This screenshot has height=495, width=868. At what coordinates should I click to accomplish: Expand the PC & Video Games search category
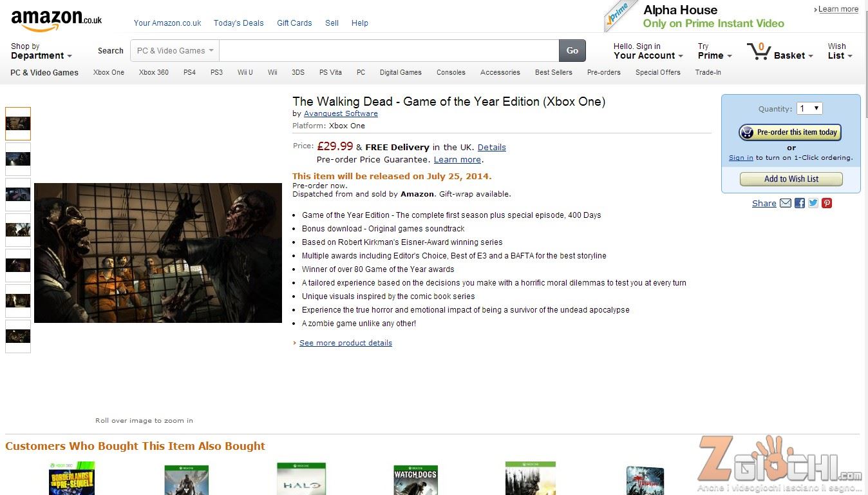point(175,51)
